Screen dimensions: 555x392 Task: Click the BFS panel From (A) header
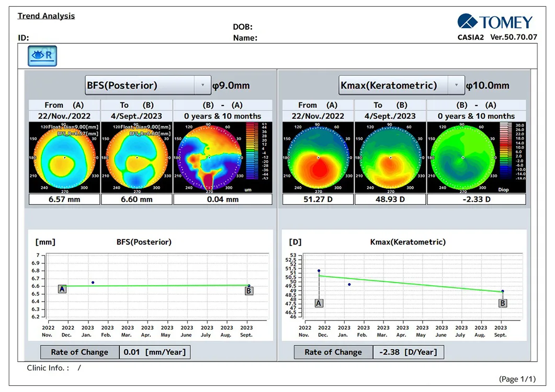click(x=64, y=105)
